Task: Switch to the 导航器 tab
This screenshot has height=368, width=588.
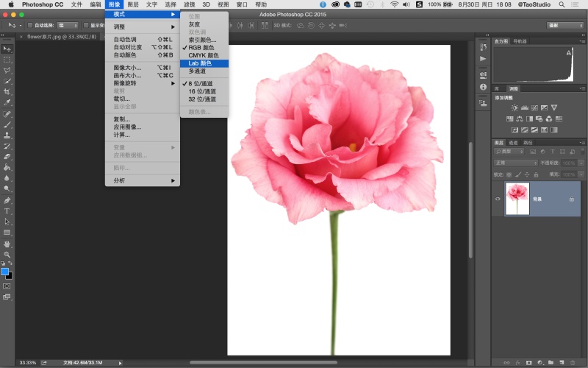Action: (x=520, y=41)
